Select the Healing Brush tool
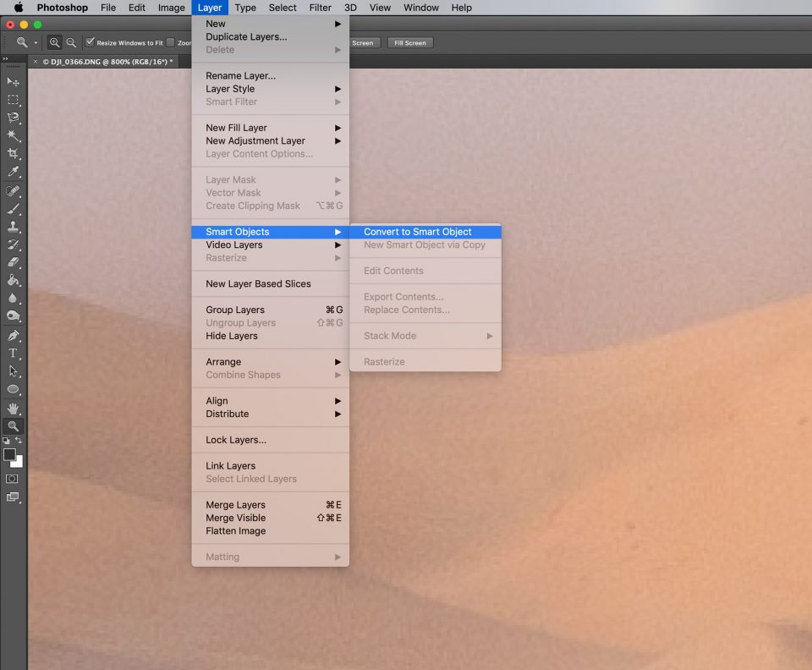The image size is (812, 670). pyautogui.click(x=13, y=191)
